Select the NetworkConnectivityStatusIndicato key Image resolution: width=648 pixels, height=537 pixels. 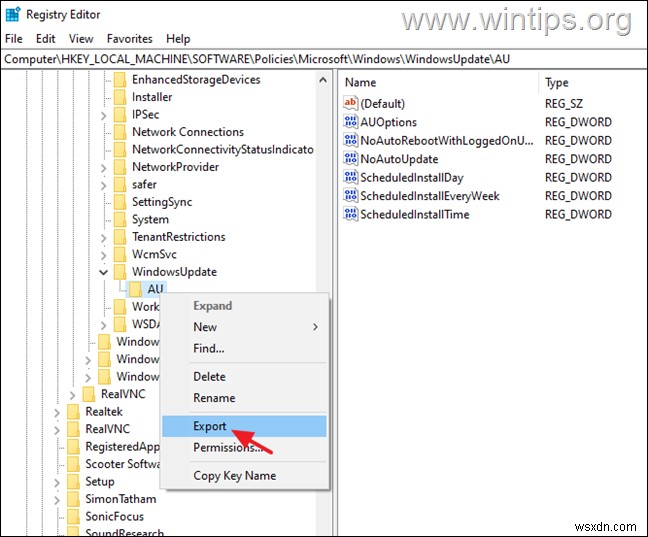pyautogui.click(x=223, y=149)
